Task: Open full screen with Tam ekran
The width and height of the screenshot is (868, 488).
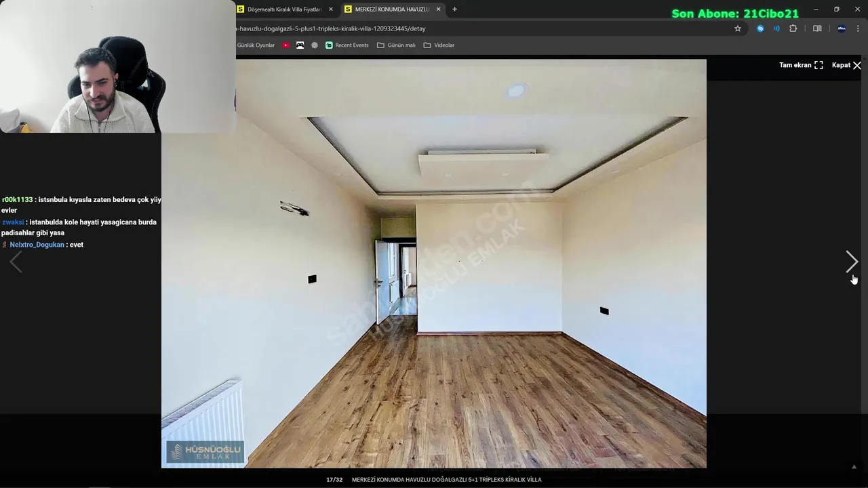Action: tap(801, 65)
